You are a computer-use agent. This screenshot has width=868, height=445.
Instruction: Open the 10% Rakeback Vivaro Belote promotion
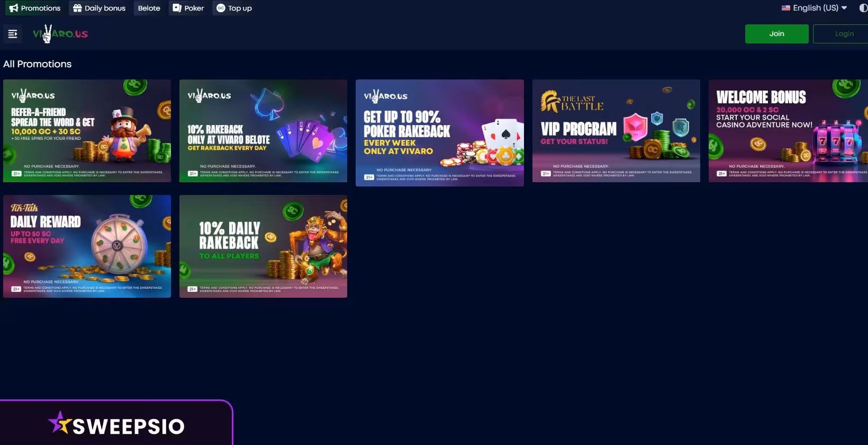[263, 131]
